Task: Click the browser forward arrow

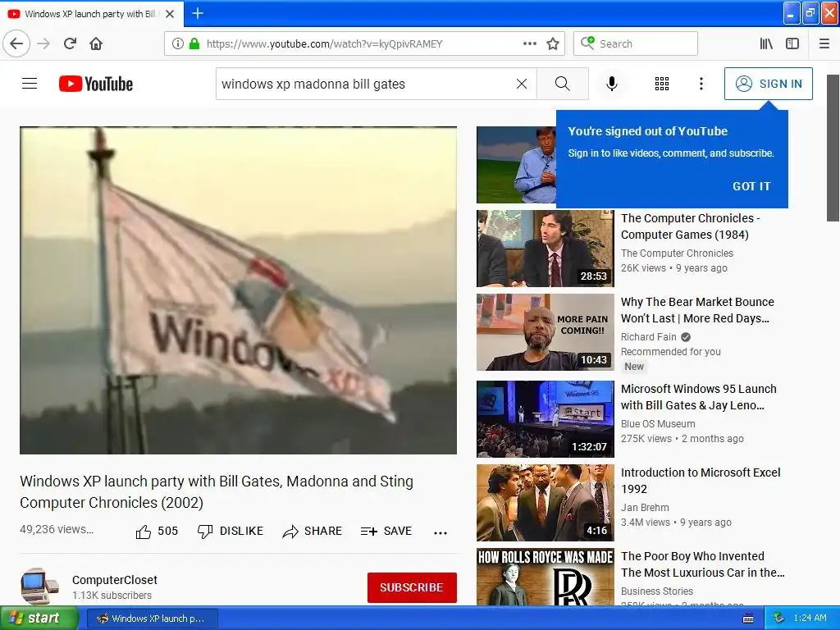Action: (x=43, y=43)
